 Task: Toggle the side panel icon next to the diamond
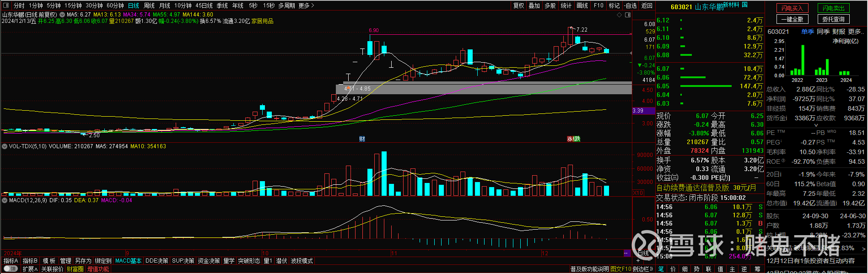click(627, 15)
